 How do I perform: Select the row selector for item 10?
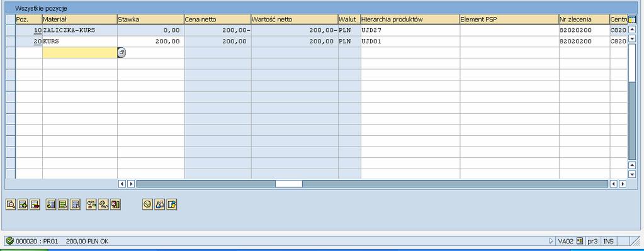(x=11, y=30)
